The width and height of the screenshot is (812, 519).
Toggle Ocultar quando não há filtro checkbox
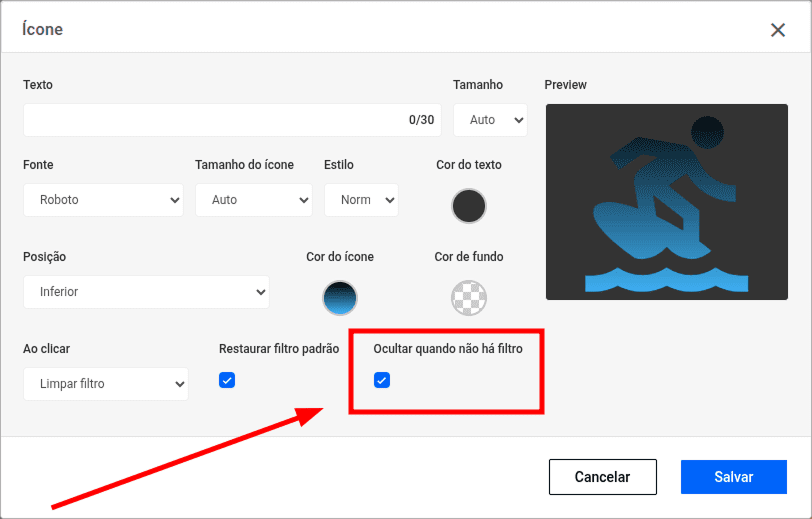[x=382, y=380]
